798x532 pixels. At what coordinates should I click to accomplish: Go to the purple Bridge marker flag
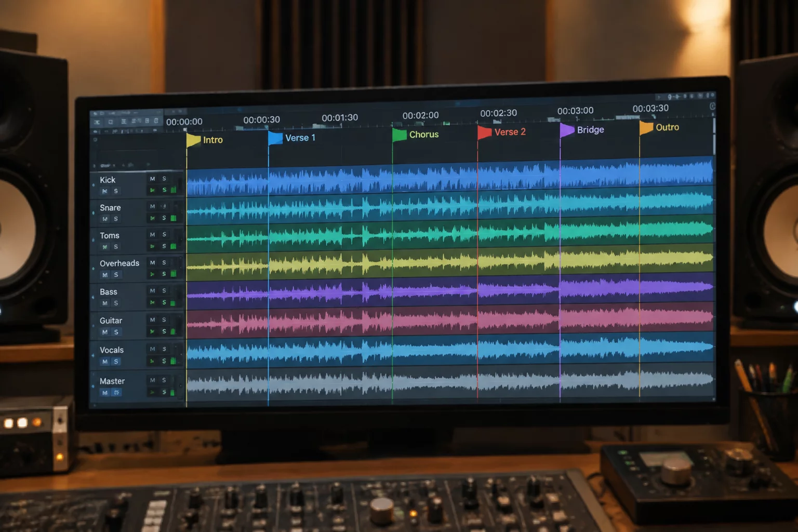coord(567,130)
